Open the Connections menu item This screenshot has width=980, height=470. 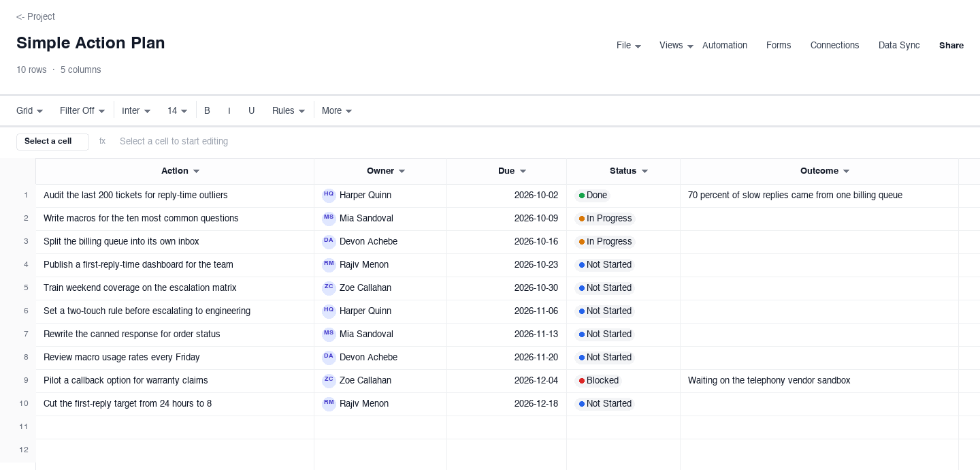click(x=835, y=46)
